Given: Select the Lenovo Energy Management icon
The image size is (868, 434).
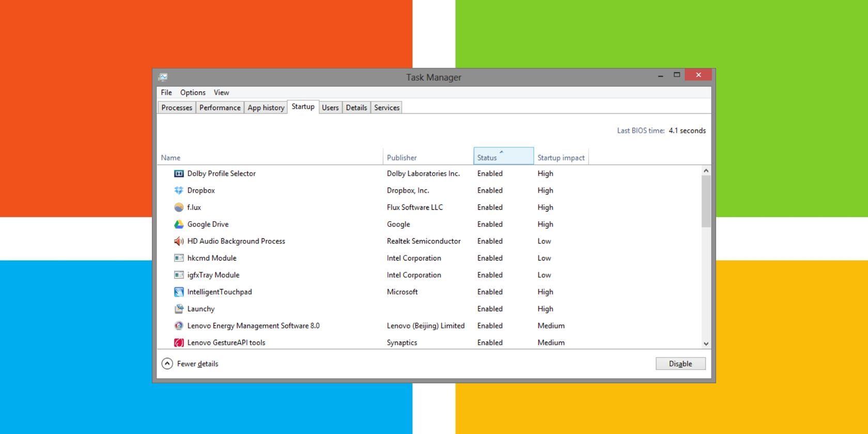Looking at the screenshot, I should point(179,326).
